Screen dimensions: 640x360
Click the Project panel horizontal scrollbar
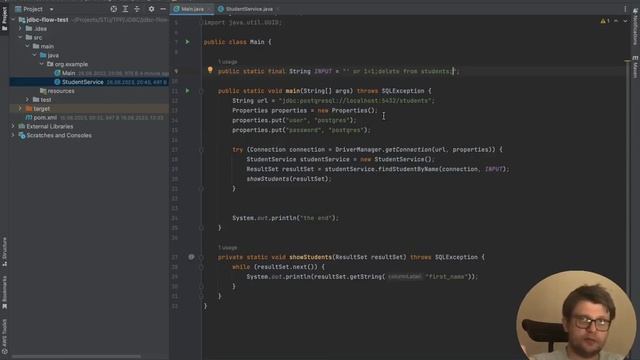77,356
